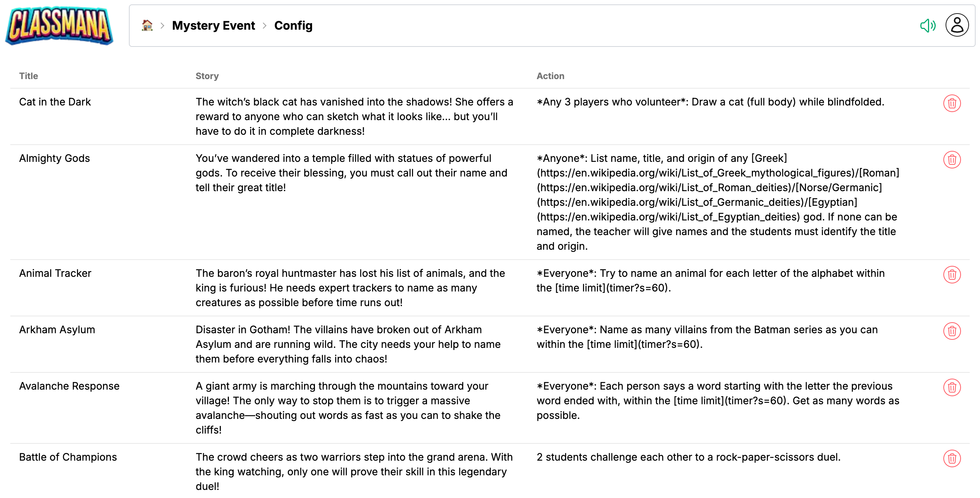Go to Mystery Event breadcrumb
The image size is (980, 498).
tap(213, 26)
